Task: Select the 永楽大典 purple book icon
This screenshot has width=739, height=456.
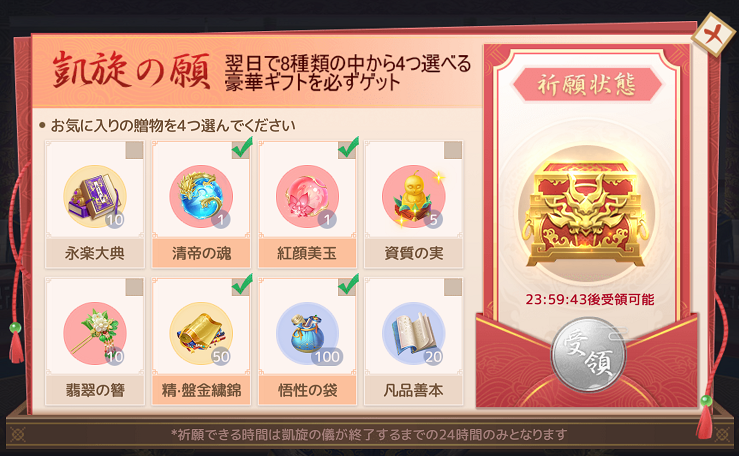Action: [95, 197]
